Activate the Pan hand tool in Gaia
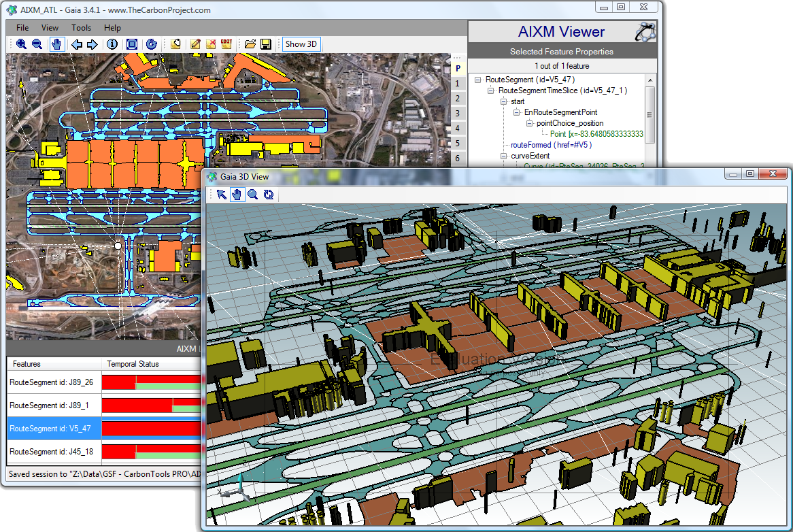Viewport: 793px width, 532px height. click(x=57, y=44)
